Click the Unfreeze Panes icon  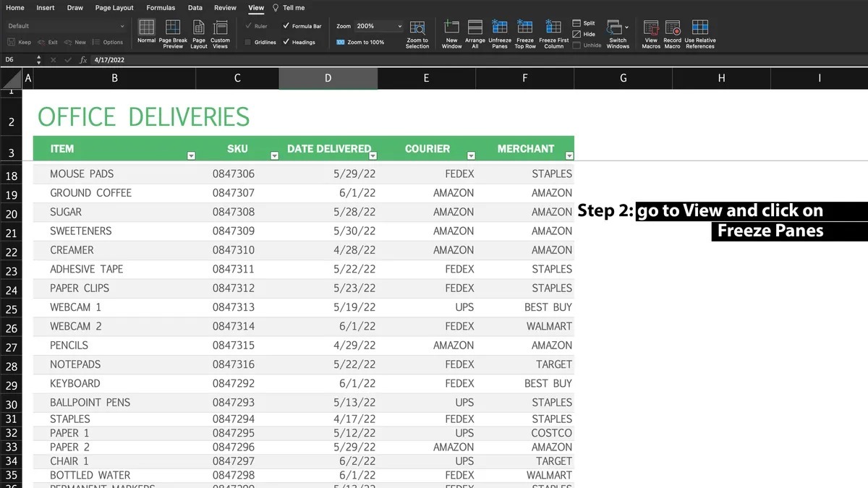pyautogui.click(x=499, y=28)
